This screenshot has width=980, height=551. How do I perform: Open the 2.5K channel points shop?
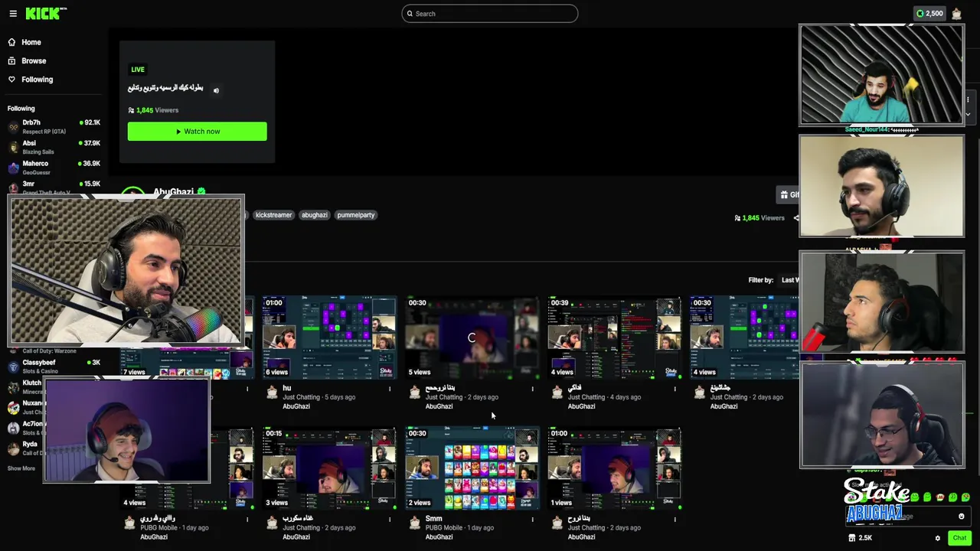[x=860, y=538]
